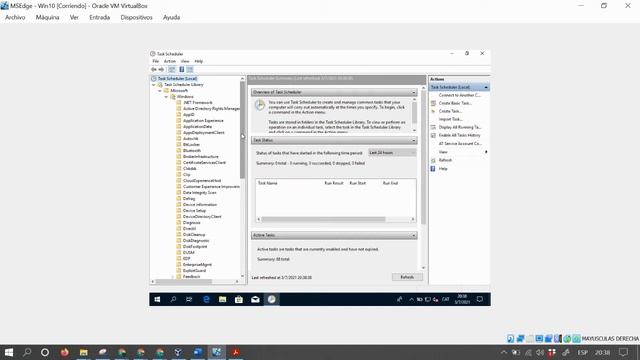Select the AppID folder
The image size is (640, 360).
(x=189, y=115)
